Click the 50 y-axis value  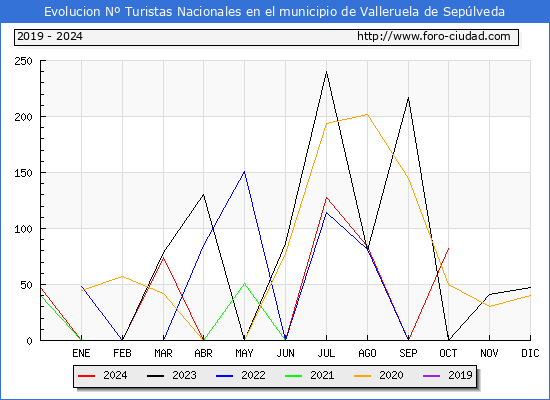click(x=26, y=285)
